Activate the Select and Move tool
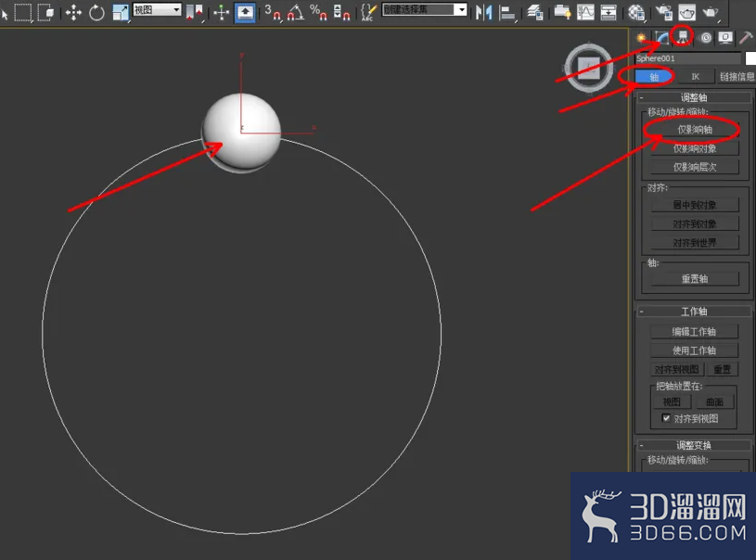756x560 pixels. pyautogui.click(x=73, y=12)
